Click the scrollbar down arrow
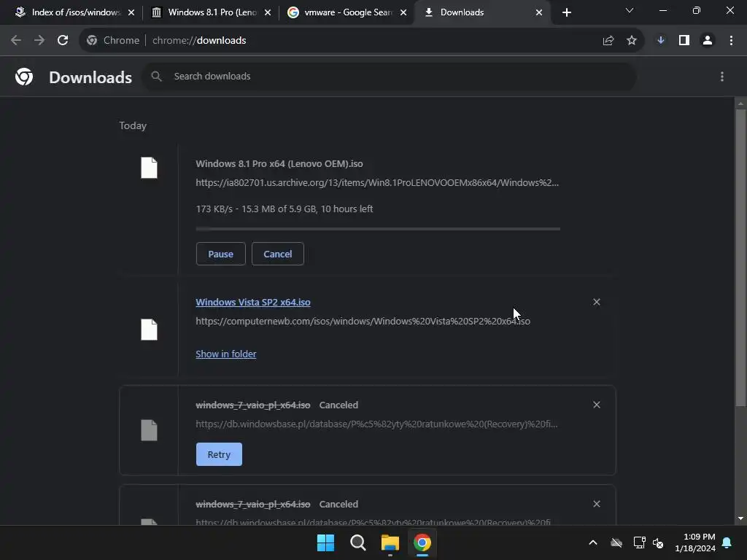Image resolution: width=747 pixels, height=560 pixels. coord(740,518)
